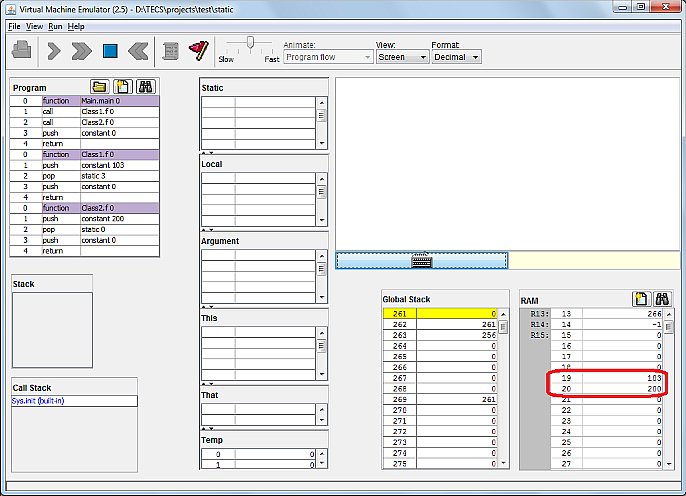Open the Animate dropdown showing Program flow
Screen dimensions: 686x496
327,57
